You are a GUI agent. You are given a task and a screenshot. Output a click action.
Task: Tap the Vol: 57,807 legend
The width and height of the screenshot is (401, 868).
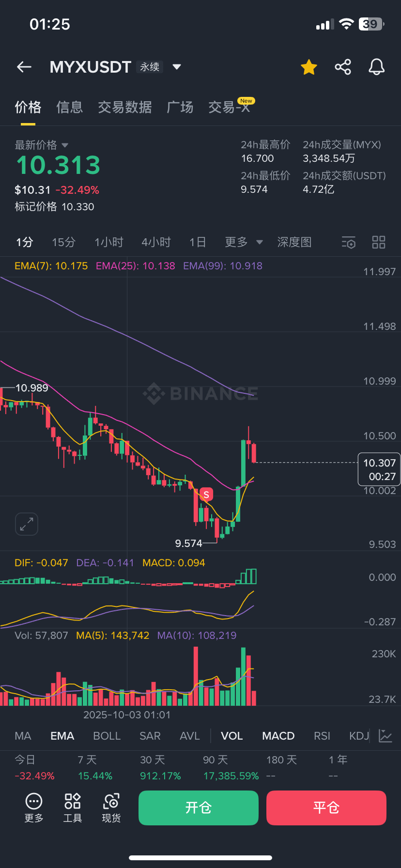click(42, 635)
